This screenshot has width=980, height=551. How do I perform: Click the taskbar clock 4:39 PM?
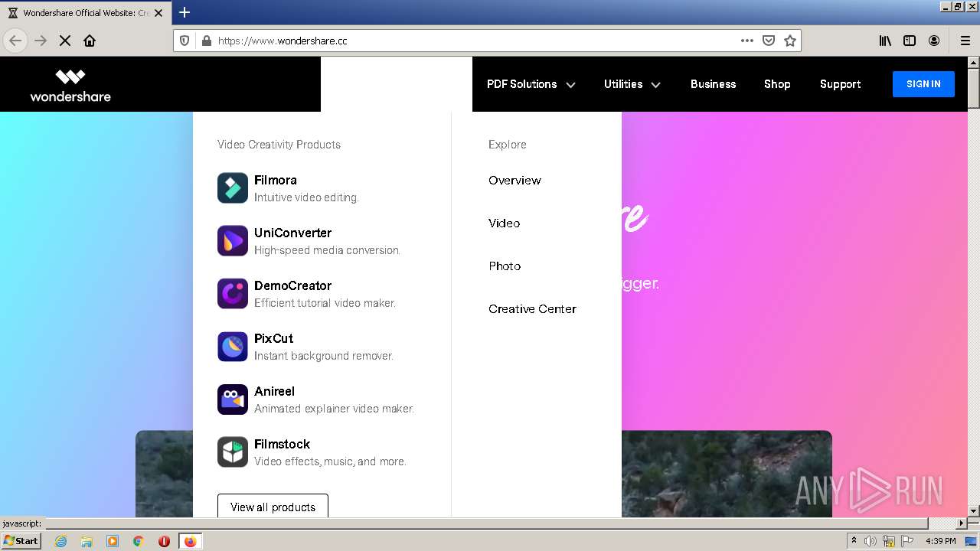[x=940, y=541]
